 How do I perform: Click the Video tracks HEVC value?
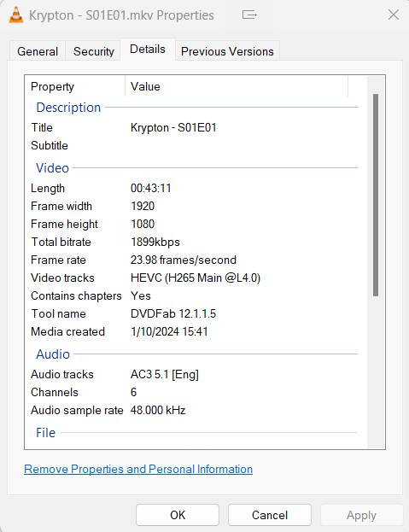click(196, 278)
